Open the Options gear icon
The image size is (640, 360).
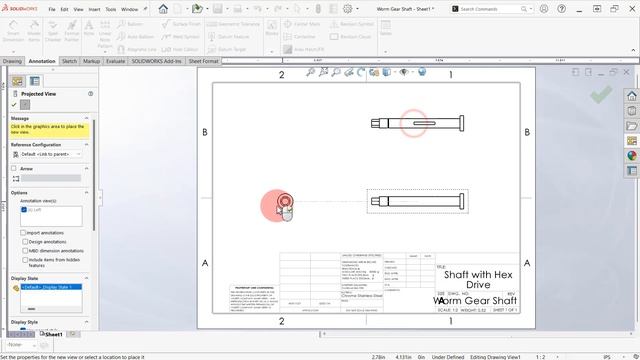pos(348,9)
